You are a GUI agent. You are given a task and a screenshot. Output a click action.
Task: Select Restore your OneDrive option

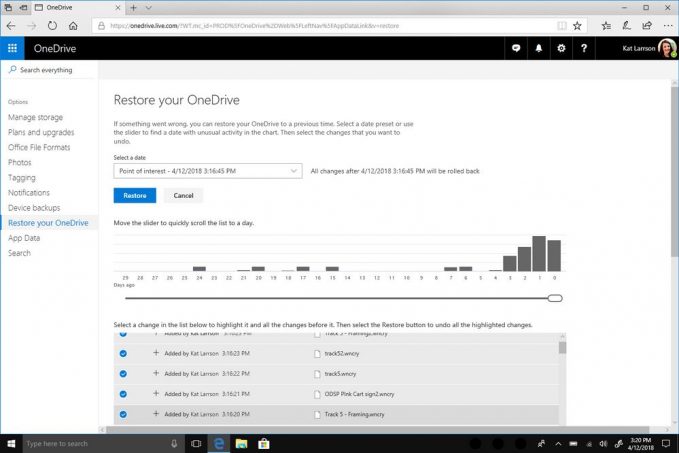pyautogui.click(x=48, y=223)
